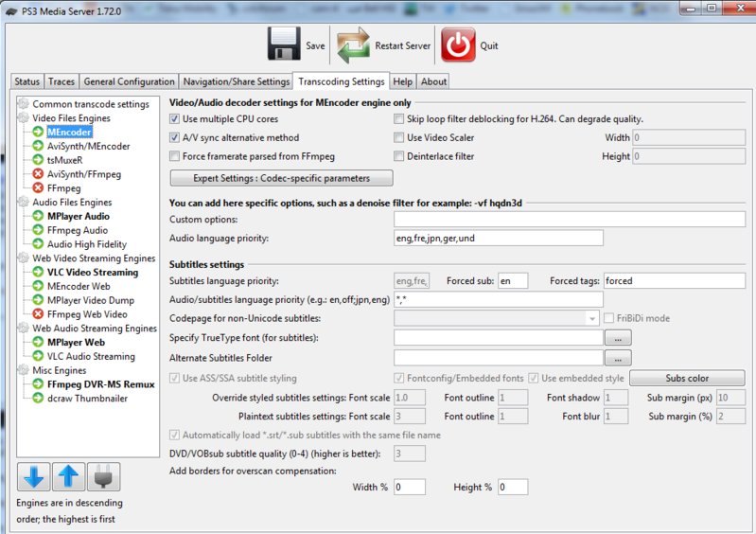
Task: Click green icon beside MEncoder Web
Action: [x=38, y=286]
